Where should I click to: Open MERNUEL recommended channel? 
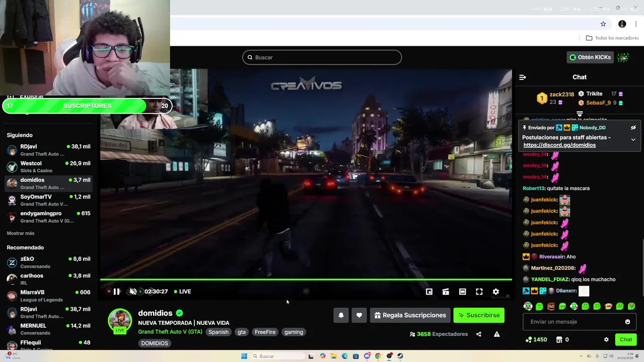[x=48, y=329]
